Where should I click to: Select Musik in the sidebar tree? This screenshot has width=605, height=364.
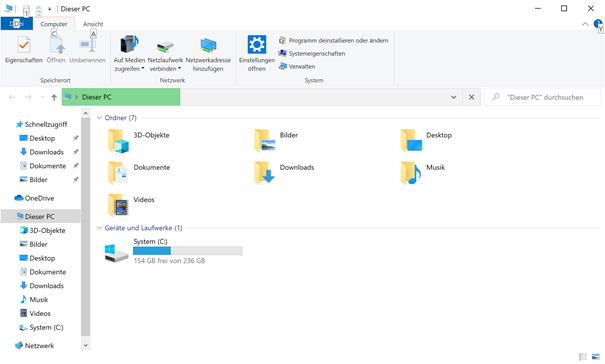[34, 300]
